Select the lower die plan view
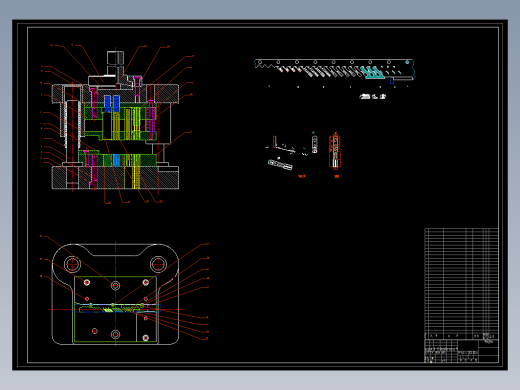This screenshot has width=520, height=390. (115, 294)
